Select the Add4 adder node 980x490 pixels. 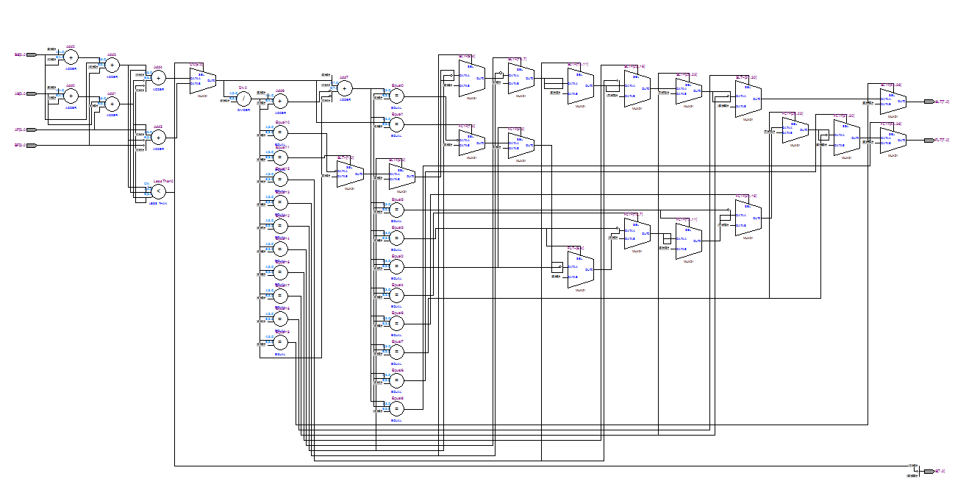click(x=159, y=77)
